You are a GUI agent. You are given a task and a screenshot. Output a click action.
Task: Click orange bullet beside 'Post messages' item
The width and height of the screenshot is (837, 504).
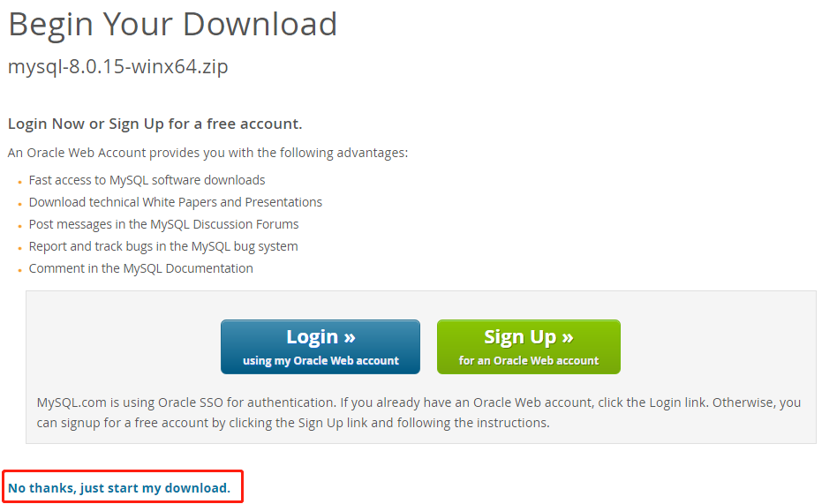point(19,226)
